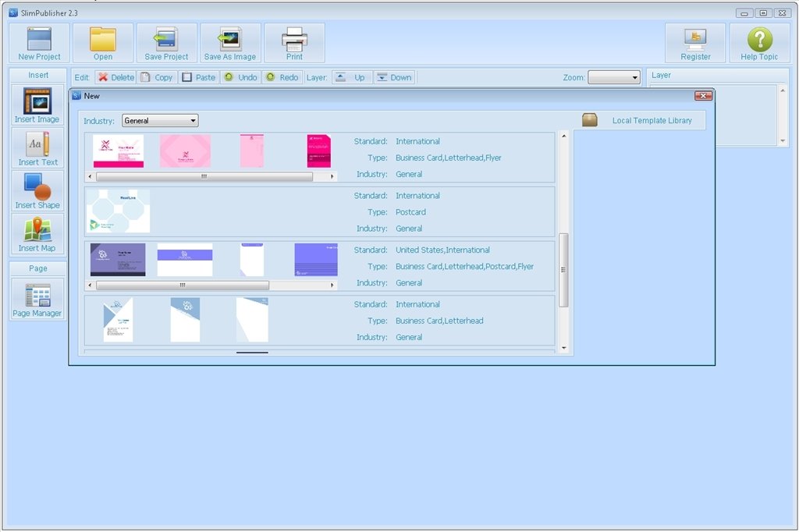Close the New dialog

703,96
